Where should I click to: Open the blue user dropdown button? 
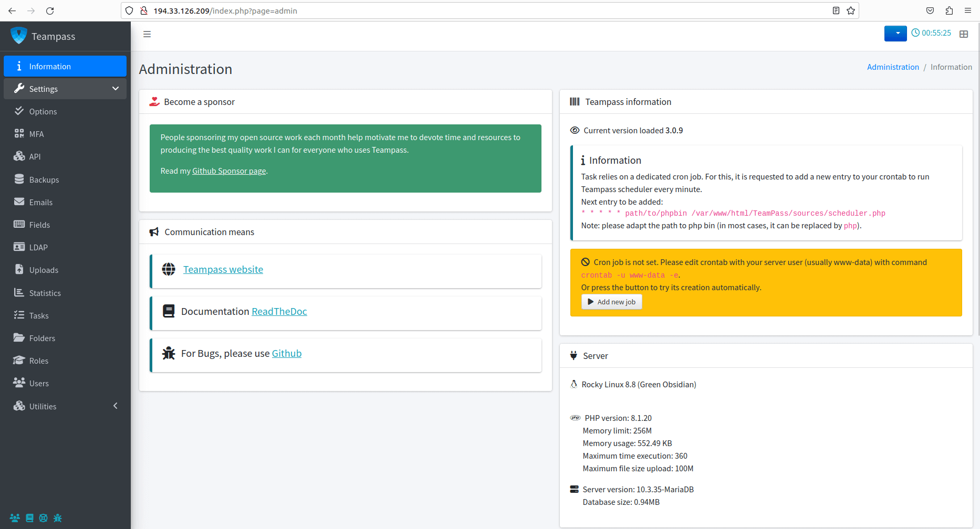[895, 33]
